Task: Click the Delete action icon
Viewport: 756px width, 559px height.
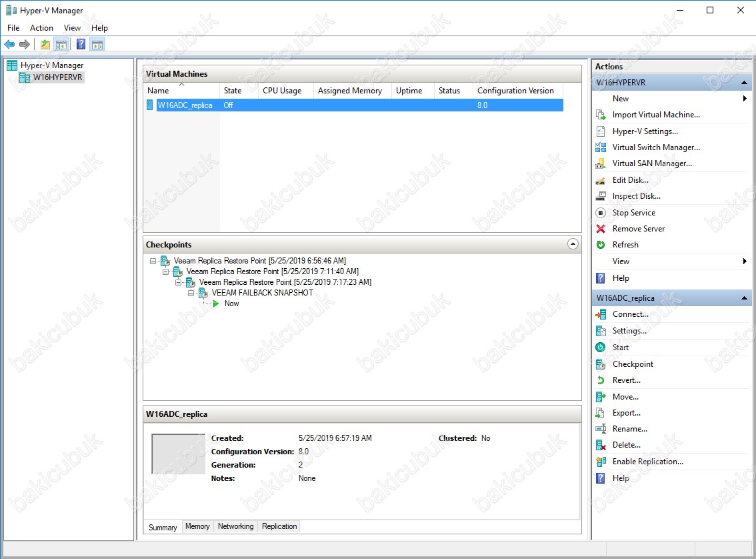Action: (601, 445)
